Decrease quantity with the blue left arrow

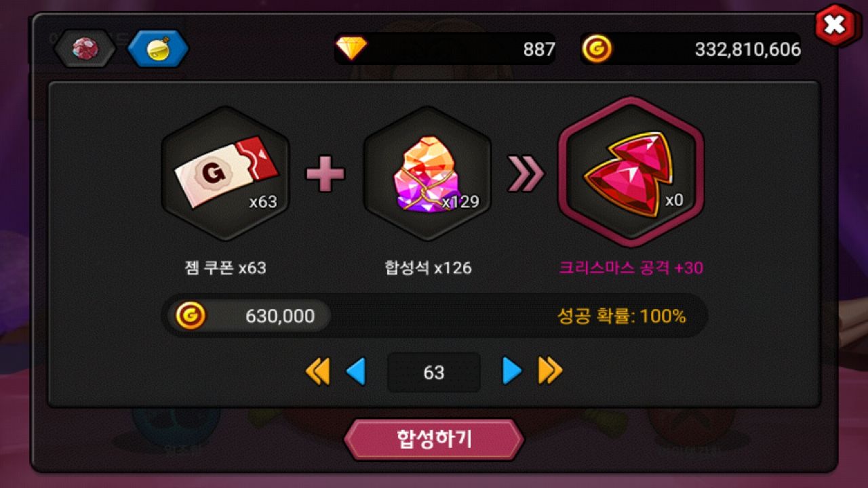pos(356,371)
